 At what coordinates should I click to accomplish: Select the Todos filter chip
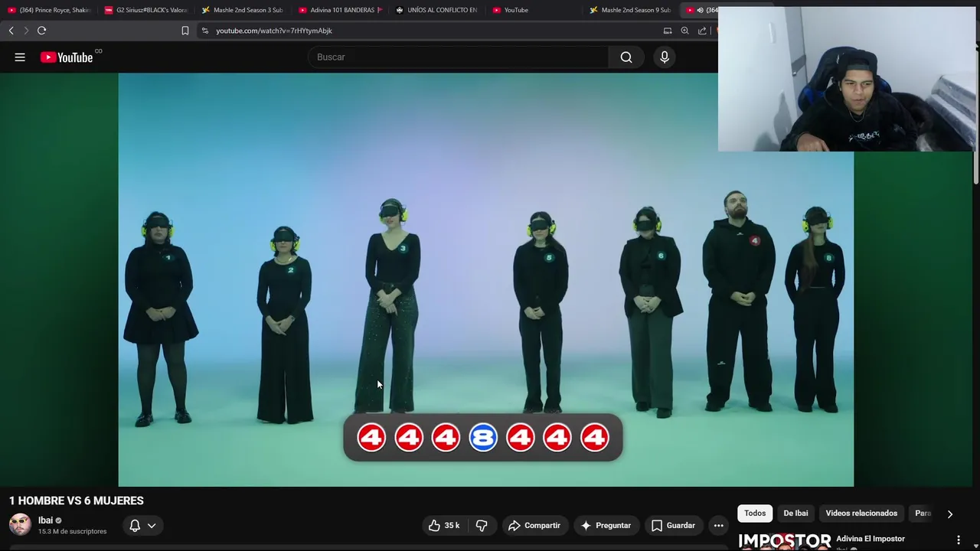point(755,514)
